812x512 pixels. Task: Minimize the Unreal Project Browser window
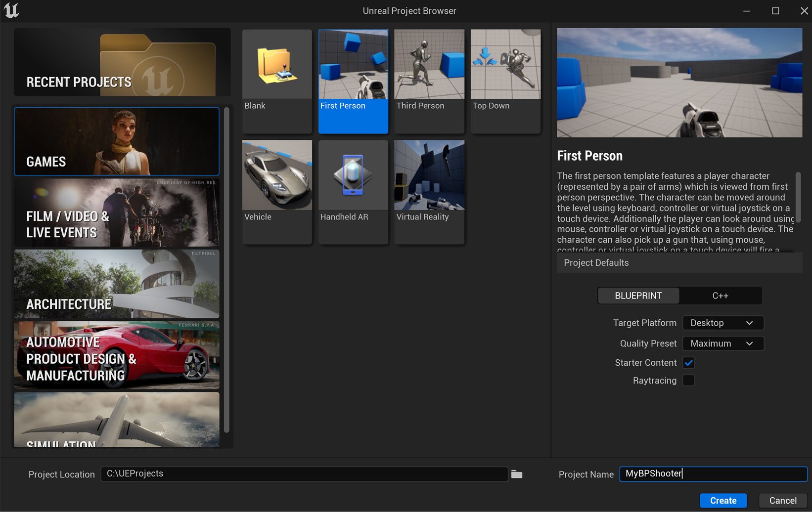click(x=747, y=11)
